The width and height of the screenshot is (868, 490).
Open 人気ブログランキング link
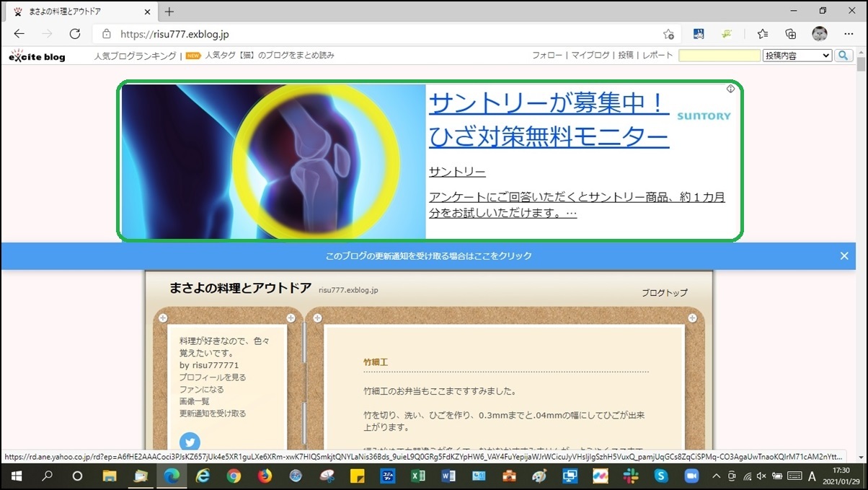point(135,56)
